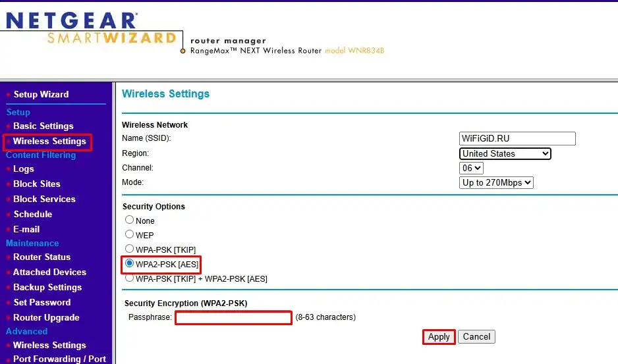Open the Logs page

(24, 169)
